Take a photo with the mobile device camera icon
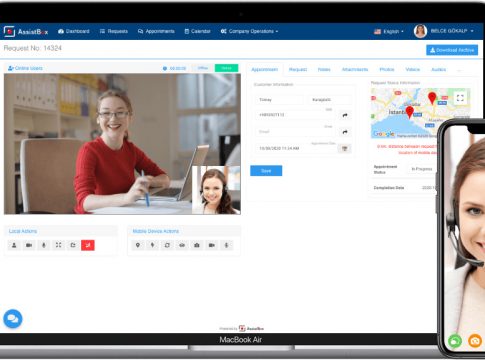This screenshot has width=485, height=360. click(197, 245)
